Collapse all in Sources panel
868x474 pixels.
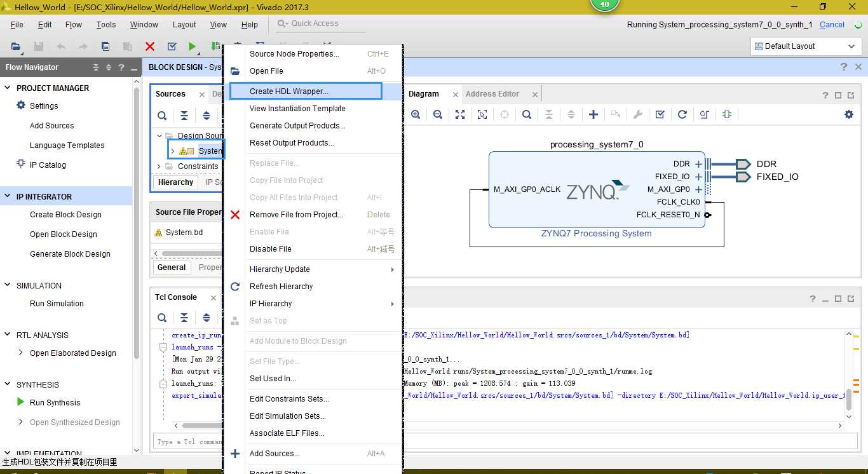(184, 116)
